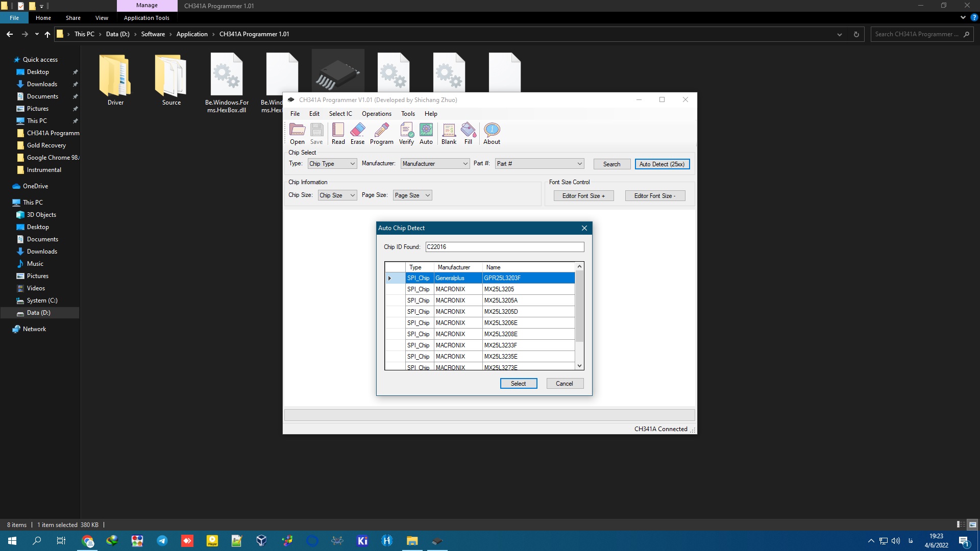Click the Erase chip icon
The image size is (980, 551).
coord(357,134)
